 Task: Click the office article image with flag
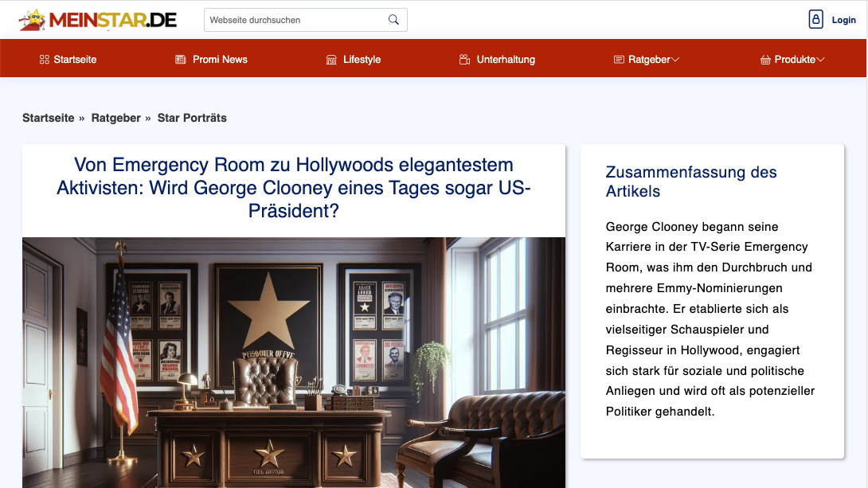[293, 362]
